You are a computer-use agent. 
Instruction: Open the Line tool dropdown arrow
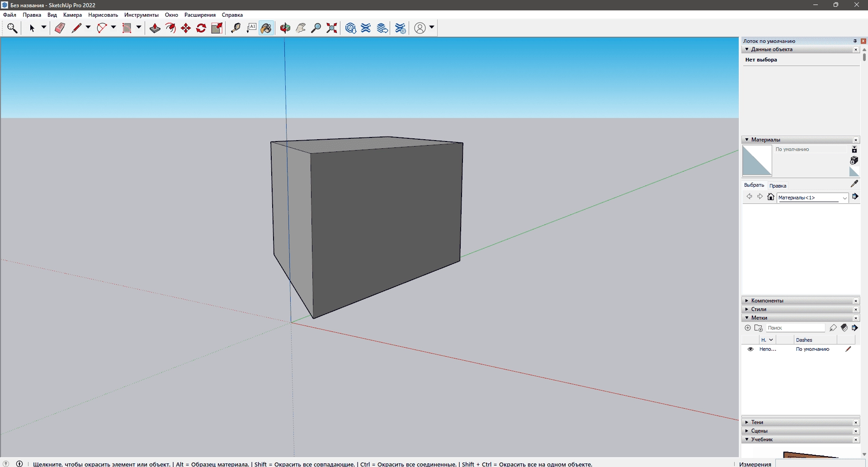coord(88,28)
